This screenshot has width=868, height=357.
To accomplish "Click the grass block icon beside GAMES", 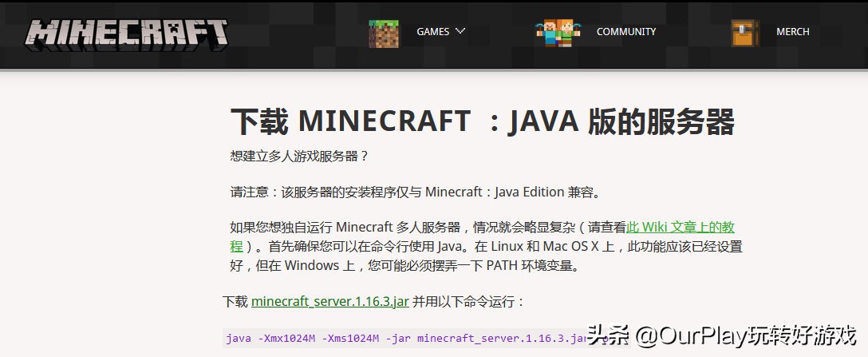I will [384, 33].
